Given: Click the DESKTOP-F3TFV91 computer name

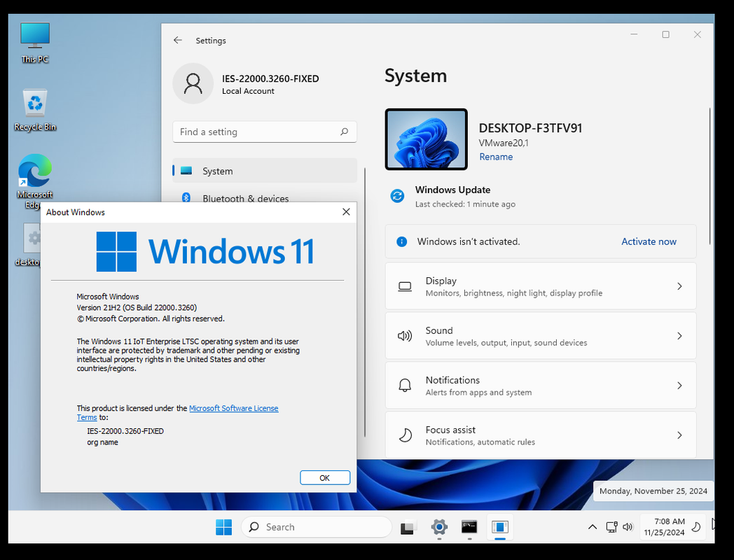Looking at the screenshot, I should [530, 128].
